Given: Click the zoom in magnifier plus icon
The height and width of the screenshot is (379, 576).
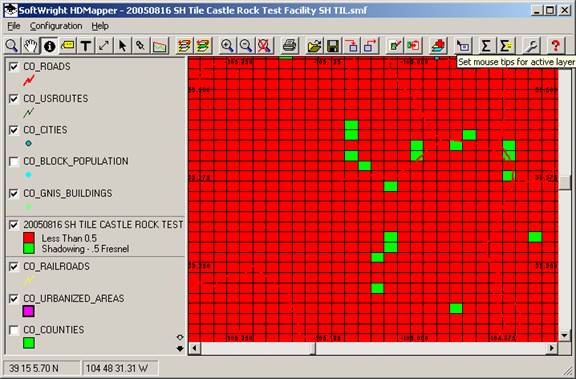Looking at the screenshot, I should coord(227,46).
